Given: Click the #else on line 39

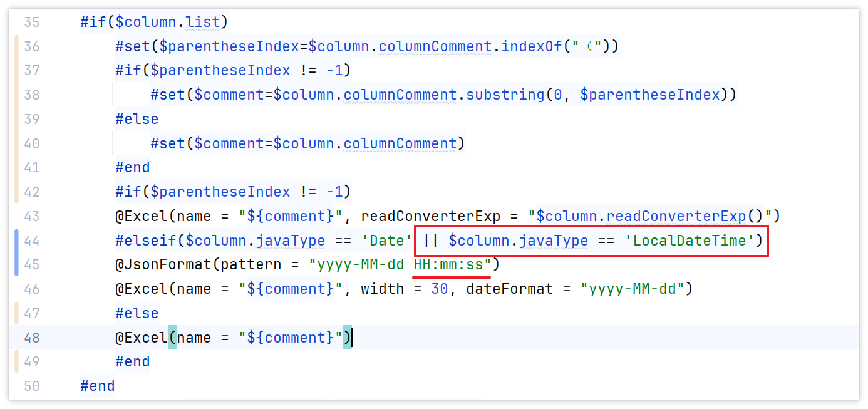Looking at the screenshot, I should coord(137,119).
